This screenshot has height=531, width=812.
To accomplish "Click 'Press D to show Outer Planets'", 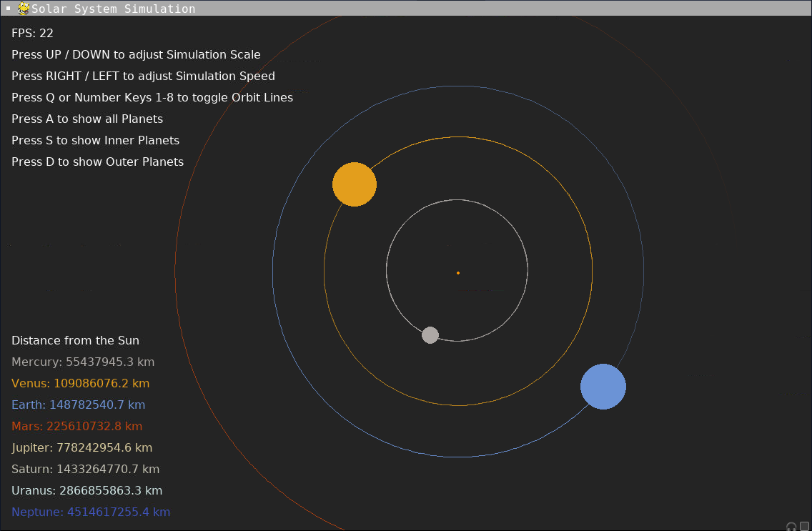I will (x=97, y=162).
